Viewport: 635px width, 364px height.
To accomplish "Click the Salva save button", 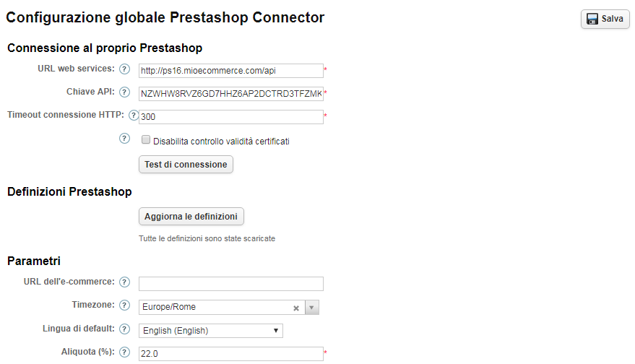I will click(x=605, y=19).
